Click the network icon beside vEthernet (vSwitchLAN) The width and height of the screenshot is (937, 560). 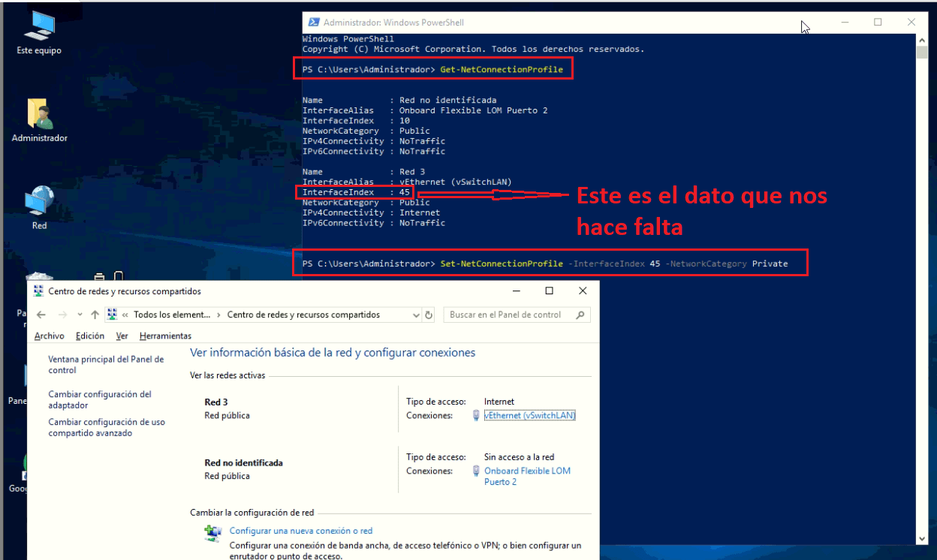(x=476, y=415)
